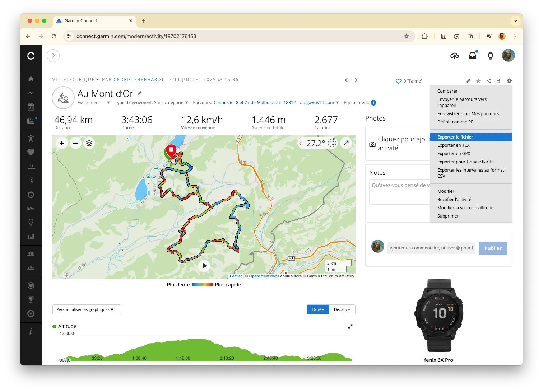
Task: Click the Publier button
Action: click(x=493, y=248)
